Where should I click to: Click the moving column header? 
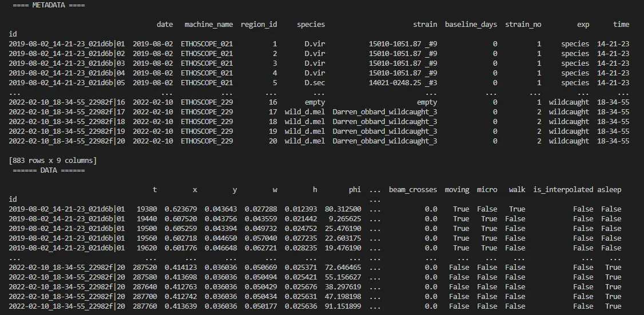[x=457, y=189]
